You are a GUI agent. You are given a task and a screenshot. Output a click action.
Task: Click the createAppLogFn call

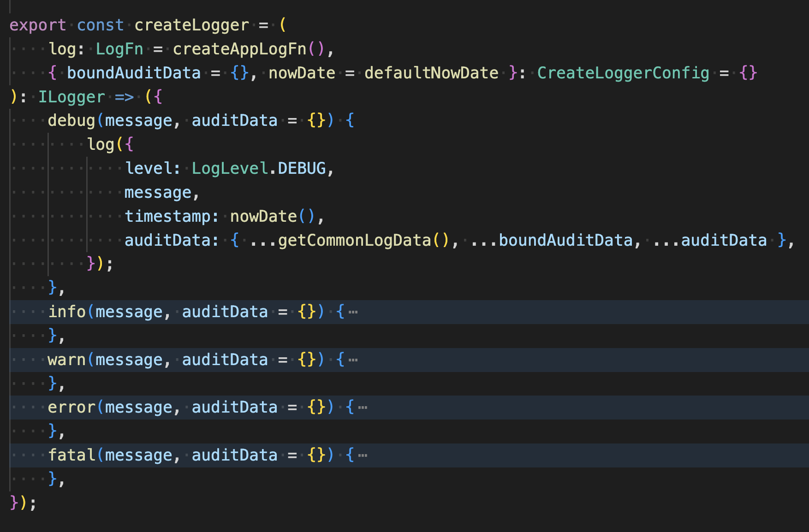coord(239,49)
